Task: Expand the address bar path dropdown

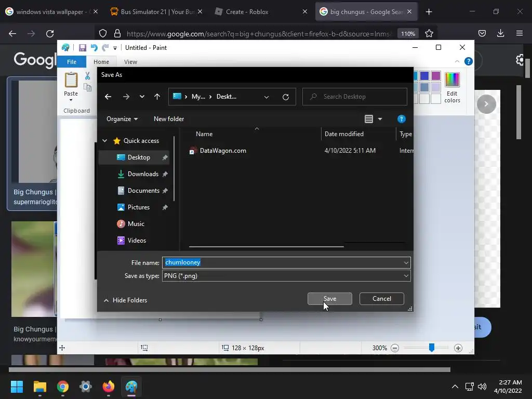Action: pyautogui.click(x=267, y=97)
